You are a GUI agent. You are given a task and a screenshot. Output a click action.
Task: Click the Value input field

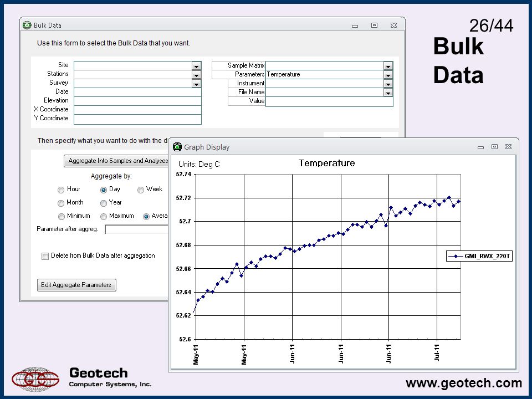(x=329, y=101)
